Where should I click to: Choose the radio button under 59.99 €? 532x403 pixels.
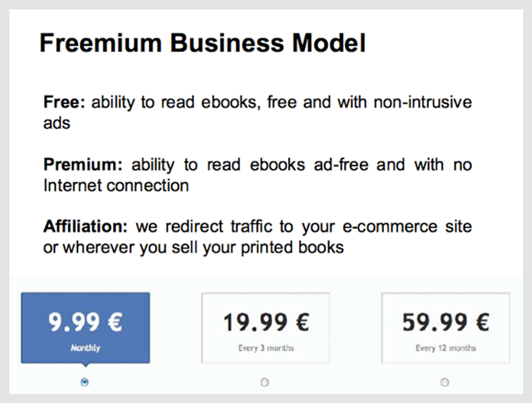(445, 382)
